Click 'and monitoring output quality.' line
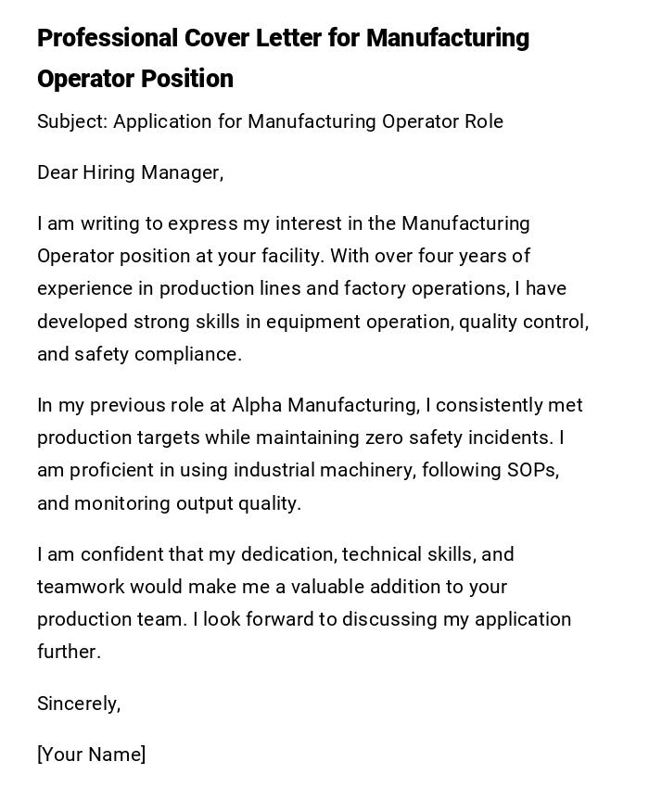Image resolution: width=649 pixels, height=812 pixels. coord(169,503)
